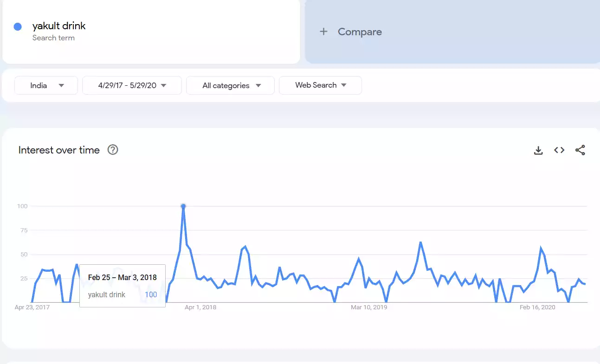Screen dimensions: 600x364
Task: Click the 100 value link in the tooltip
Action: (x=151, y=294)
